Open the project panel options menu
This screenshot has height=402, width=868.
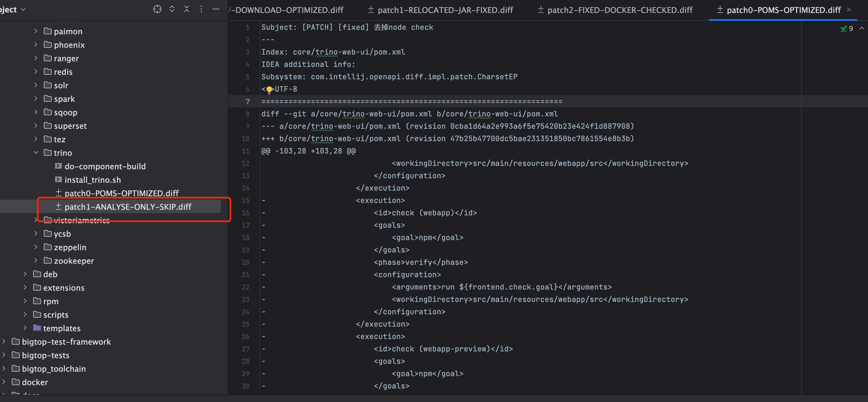click(x=201, y=9)
